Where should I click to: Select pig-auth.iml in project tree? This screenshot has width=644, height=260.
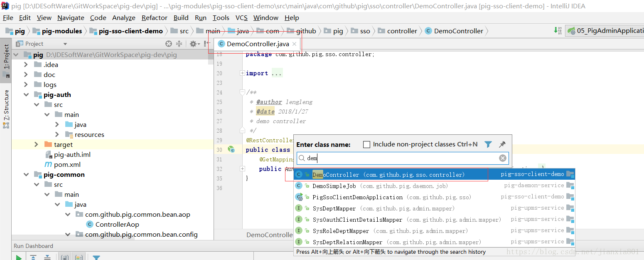click(72, 154)
